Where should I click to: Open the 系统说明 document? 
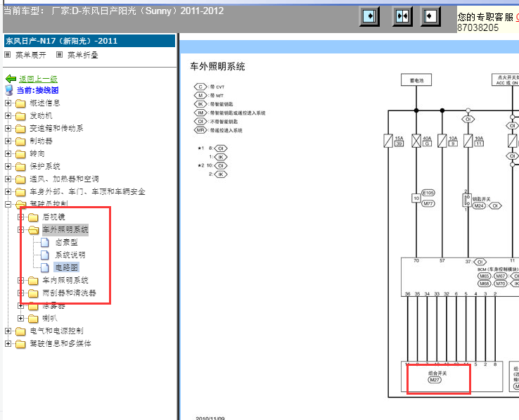point(70,255)
